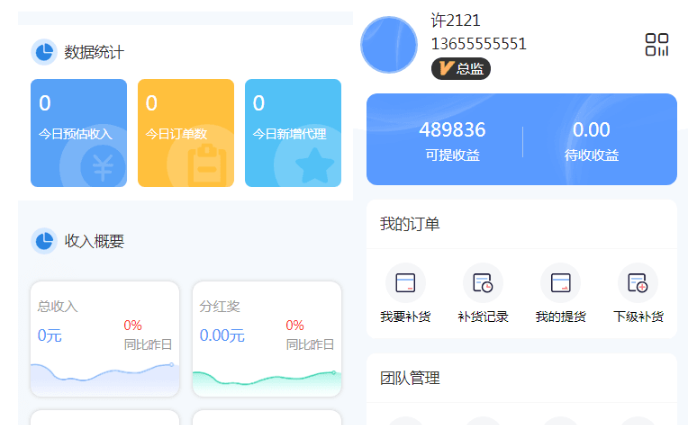Image resolution: width=693 pixels, height=425 pixels.
Task: Click the phone number 13655555551
Action: click(x=478, y=44)
